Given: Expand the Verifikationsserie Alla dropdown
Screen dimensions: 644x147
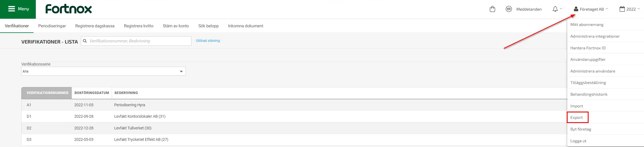Looking at the screenshot, I should (x=104, y=71).
